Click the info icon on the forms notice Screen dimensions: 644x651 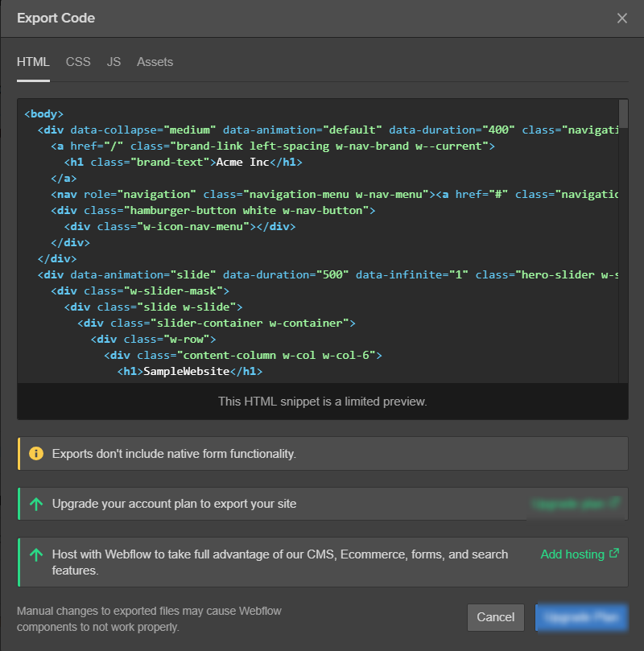(35, 452)
